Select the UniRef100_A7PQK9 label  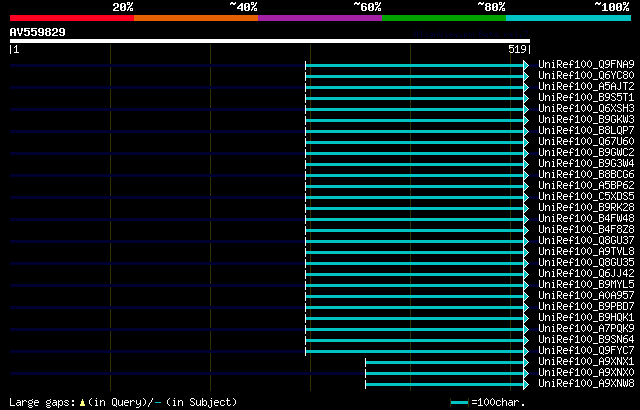pyautogui.click(x=586, y=329)
